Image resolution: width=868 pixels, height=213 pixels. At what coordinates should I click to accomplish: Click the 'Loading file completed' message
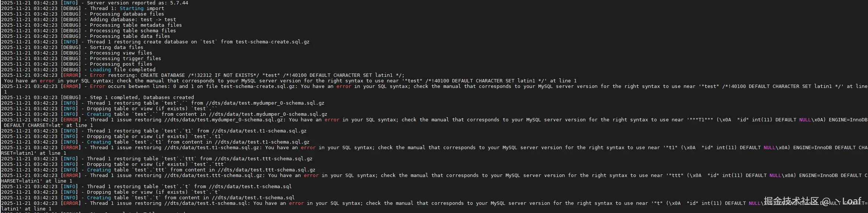(x=122, y=70)
